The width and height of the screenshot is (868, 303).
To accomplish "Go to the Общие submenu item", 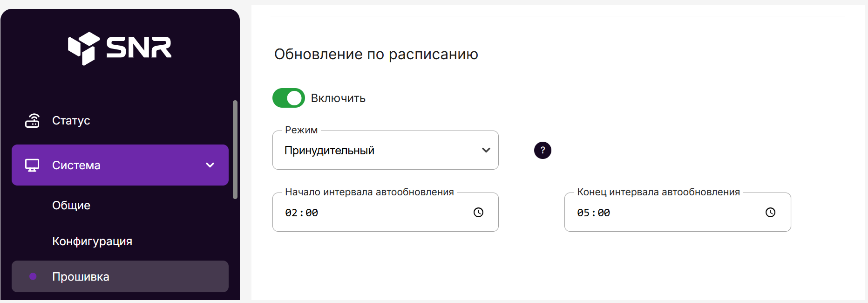I will (71, 205).
